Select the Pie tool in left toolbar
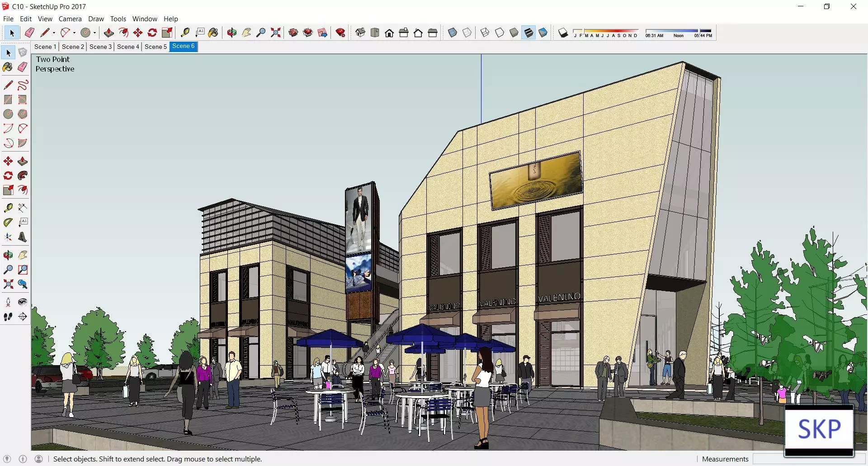This screenshot has height=466, width=868. [x=23, y=143]
